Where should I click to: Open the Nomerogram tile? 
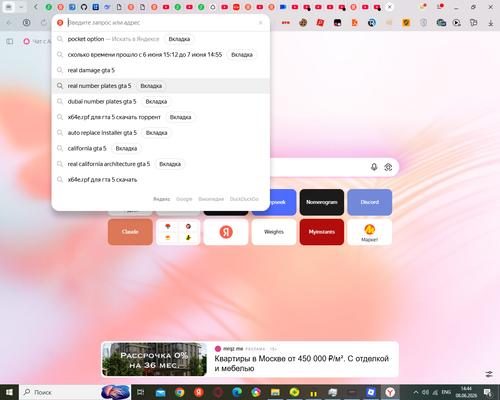[x=322, y=202]
